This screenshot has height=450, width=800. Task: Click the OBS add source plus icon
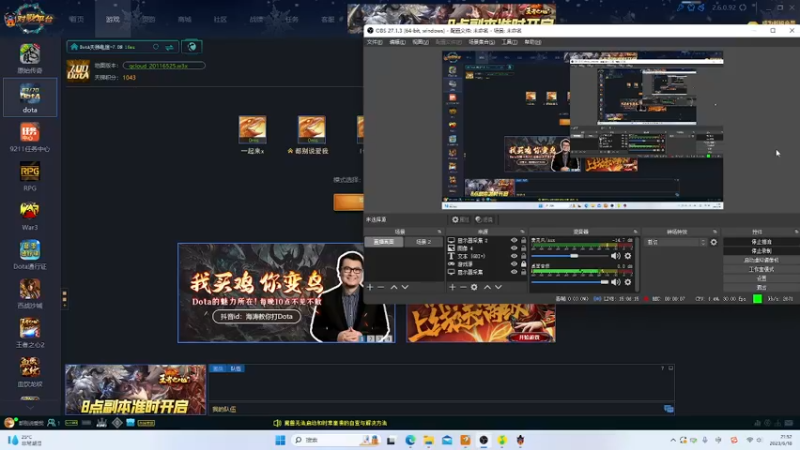(452, 287)
